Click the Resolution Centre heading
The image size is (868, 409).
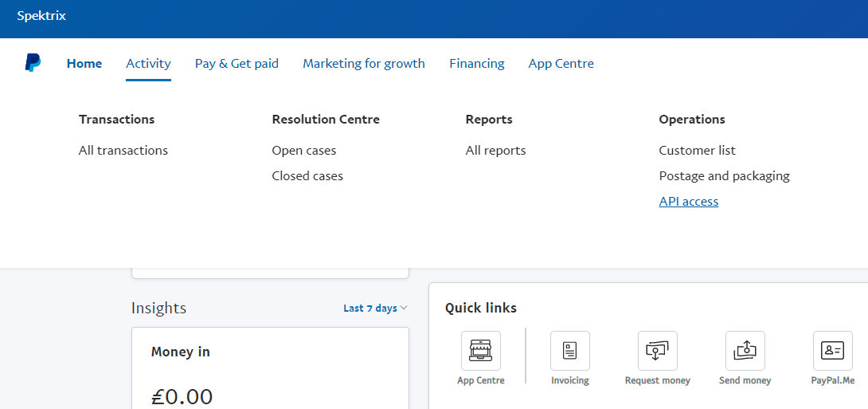coord(326,119)
